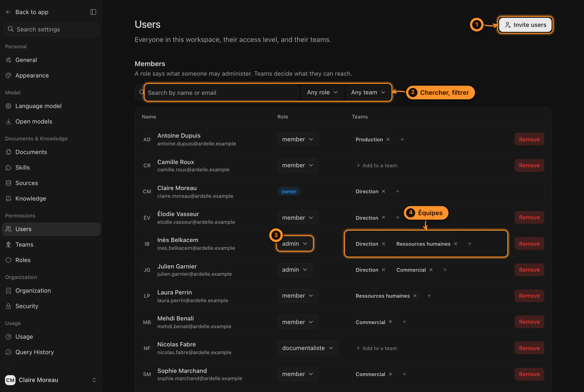Open Security settings
584x392 pixels.
click(x=51, y=306)
